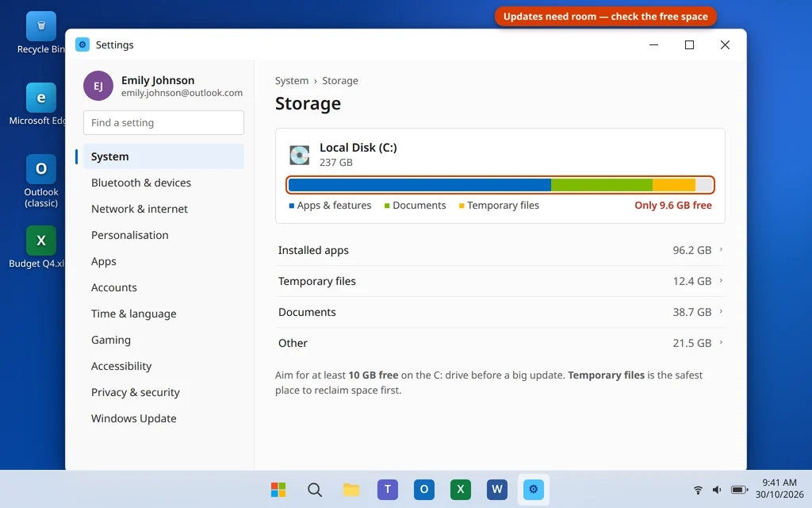Open Microsoft Edge desktop icon
This screenshot has height=508, width=812.
[x=41, y=98]
